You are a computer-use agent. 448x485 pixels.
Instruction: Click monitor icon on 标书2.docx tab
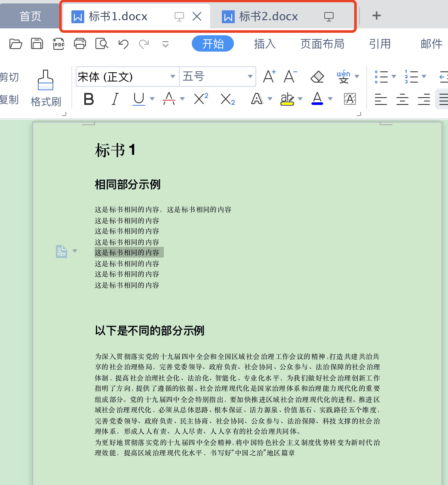point(329,16)
